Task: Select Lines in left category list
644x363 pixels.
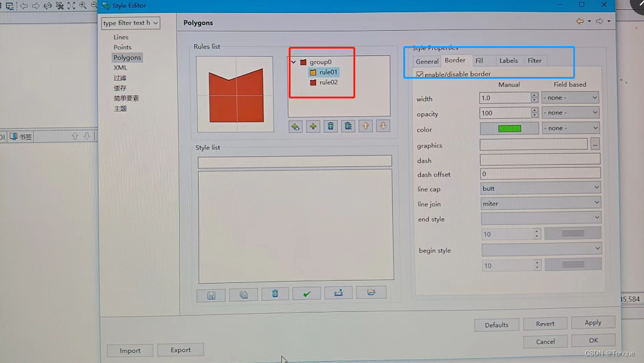Action: click(x=121, y=37)
